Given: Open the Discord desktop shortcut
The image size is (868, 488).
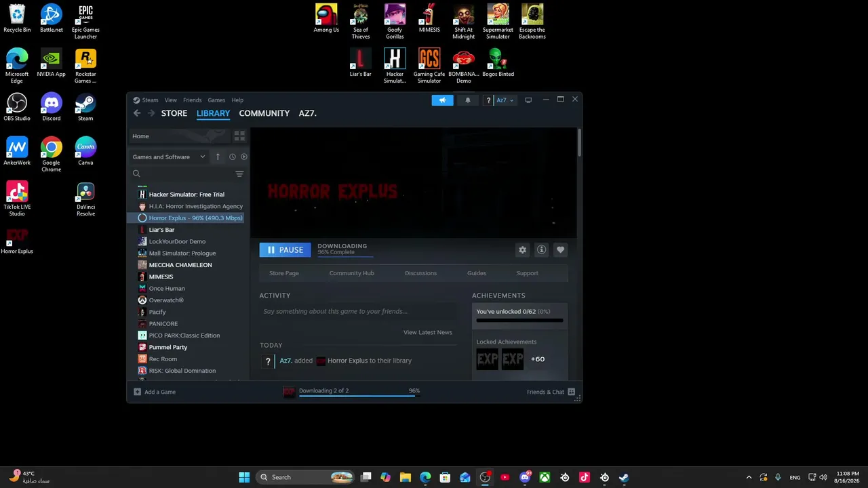Looking at the screenshot, I should pyautogui.click(x=52, y=107).
